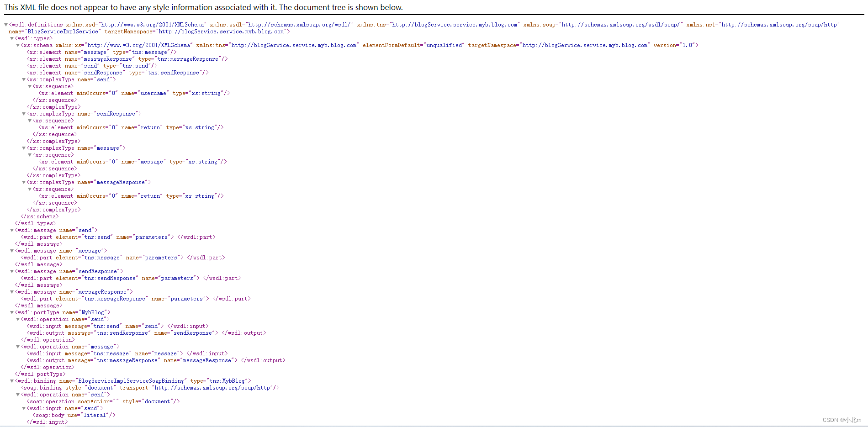This screenshot has height=427, width=868.
Task: Click xs:element name="sendResponse" declaration line
Action: point(117,73)
